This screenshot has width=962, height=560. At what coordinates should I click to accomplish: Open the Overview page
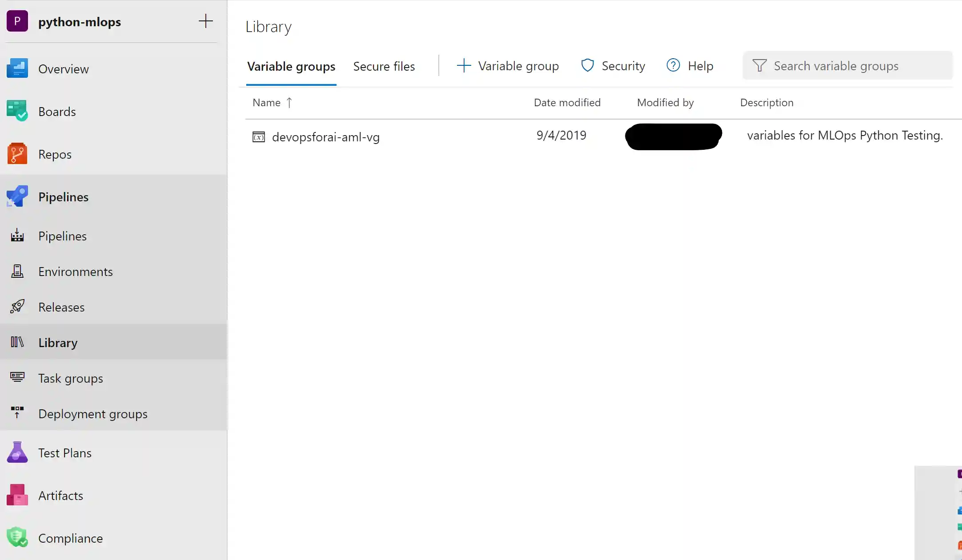64,69
